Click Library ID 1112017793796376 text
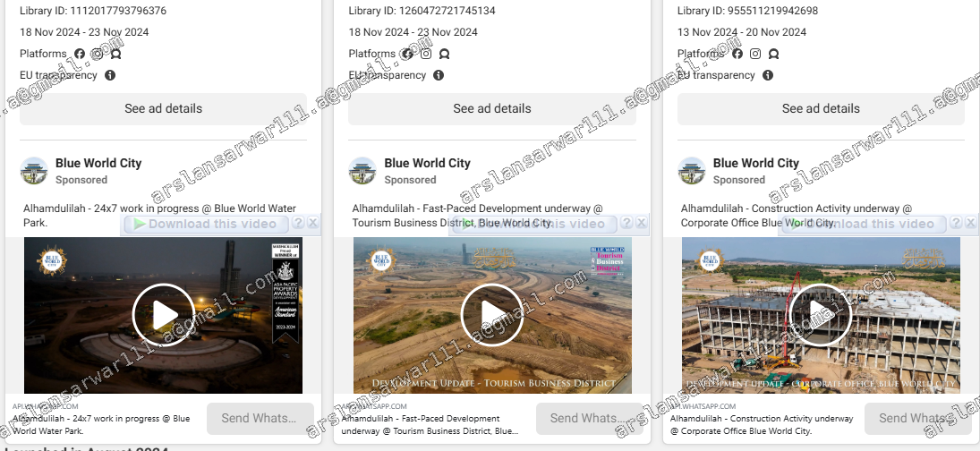 [93, 11]
